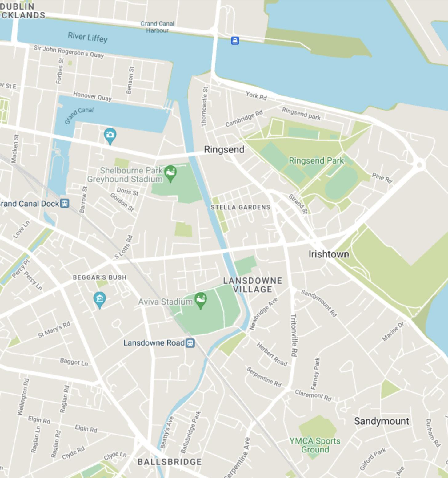Select the camera pin near Grand Canal
This screenshot has width=448, height=478.
click(110, 136)
